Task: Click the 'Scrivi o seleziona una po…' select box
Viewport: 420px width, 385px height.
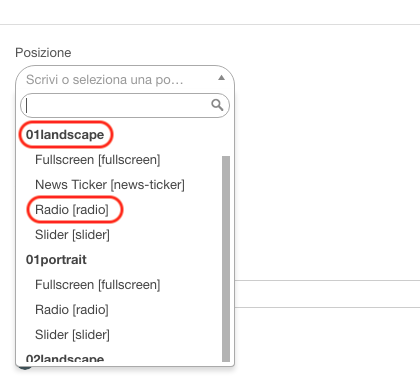Action: pos(125,79)
